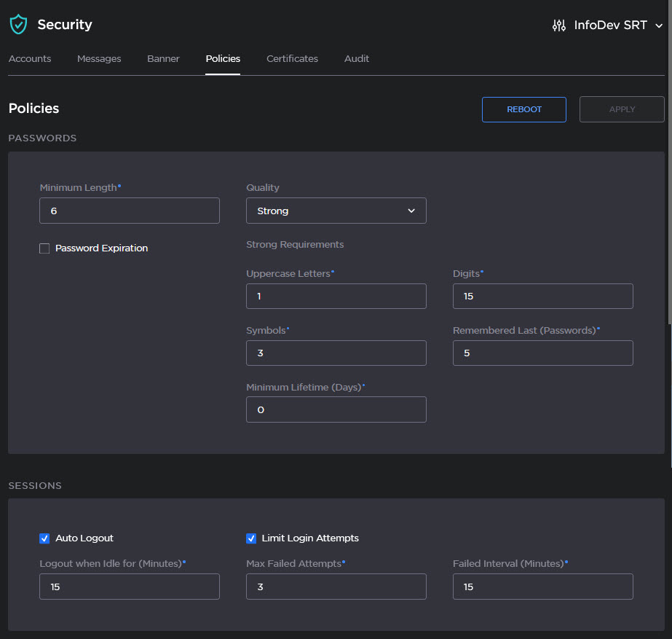Screen dimensions: 672x639
Task: Uncheck the Auto Logout checkbox
Action: coord(44,538)
